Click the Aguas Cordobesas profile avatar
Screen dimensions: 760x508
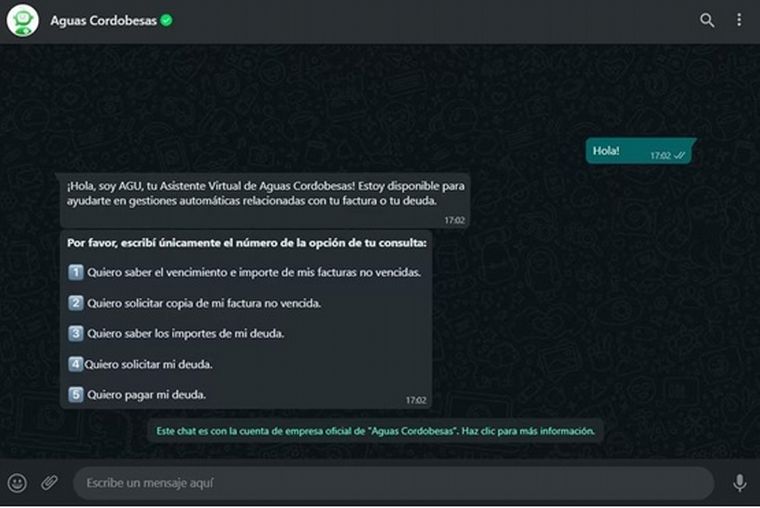click(22, 20)
